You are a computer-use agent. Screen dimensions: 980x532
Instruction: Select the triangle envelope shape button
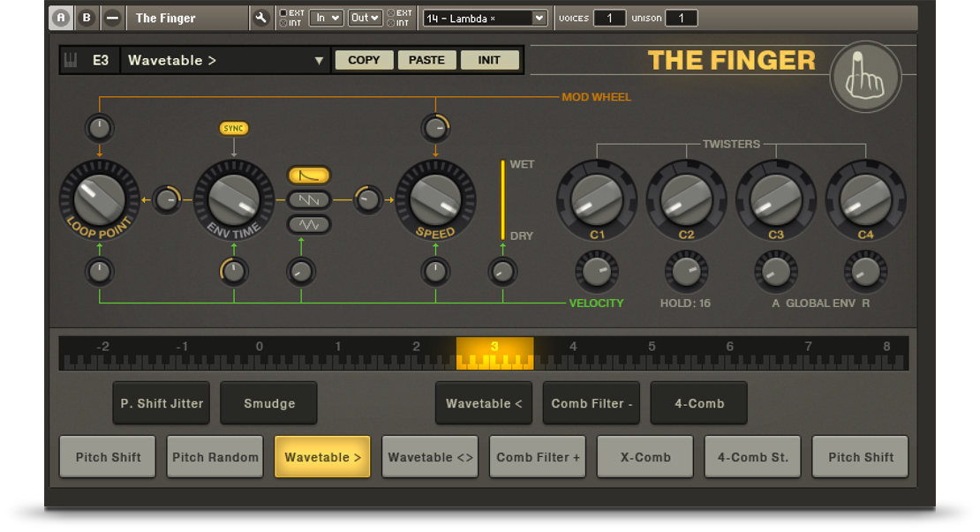[309, 224]
